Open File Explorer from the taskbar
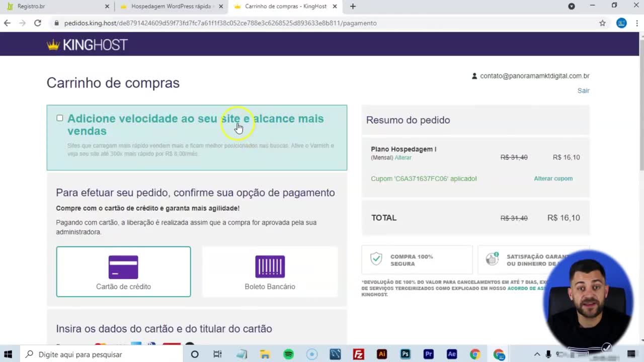 pos(265,354)
